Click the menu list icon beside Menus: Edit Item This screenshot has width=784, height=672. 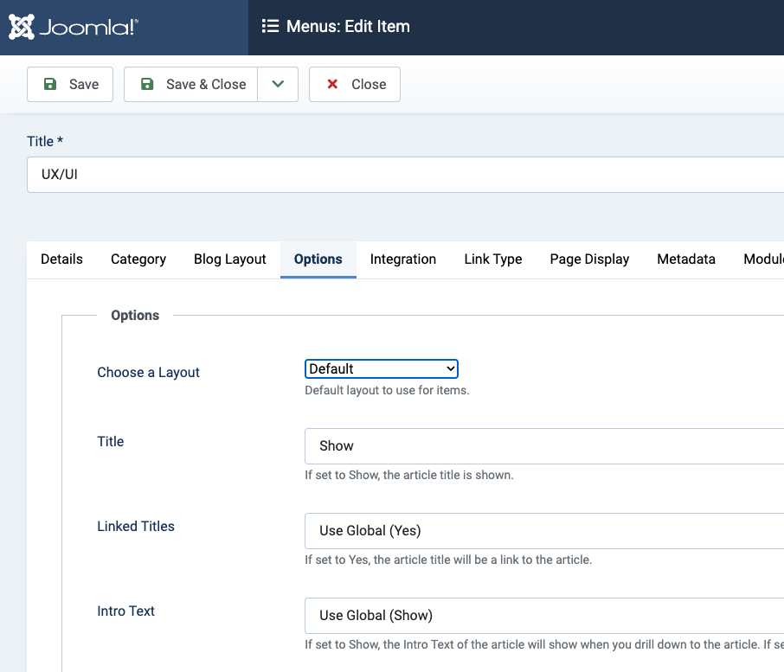270,27
